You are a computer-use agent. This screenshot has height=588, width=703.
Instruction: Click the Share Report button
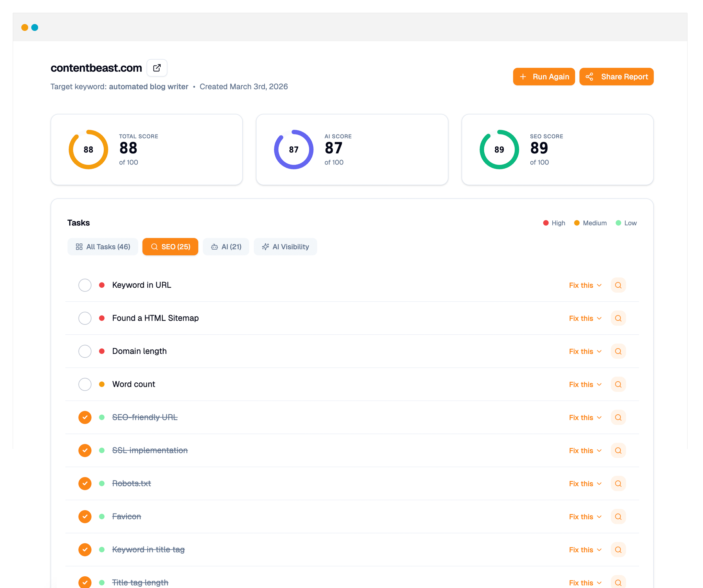[616, 77]
